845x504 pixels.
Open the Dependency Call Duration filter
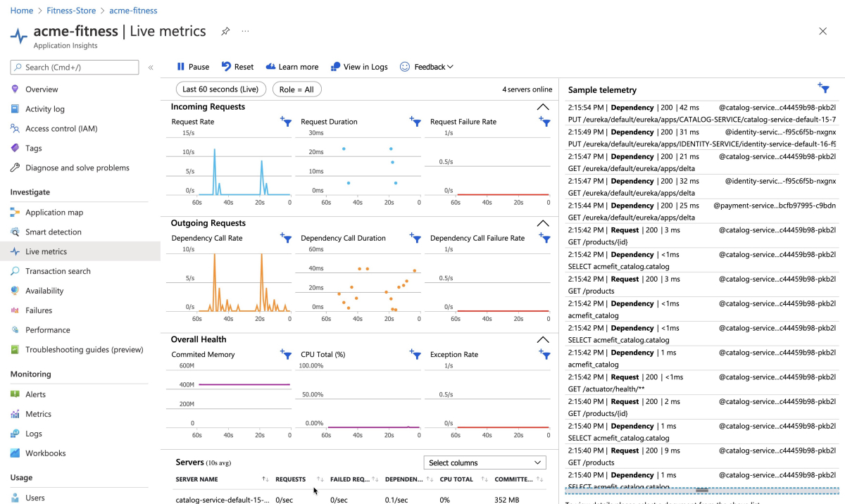click(x=415, y=238)
